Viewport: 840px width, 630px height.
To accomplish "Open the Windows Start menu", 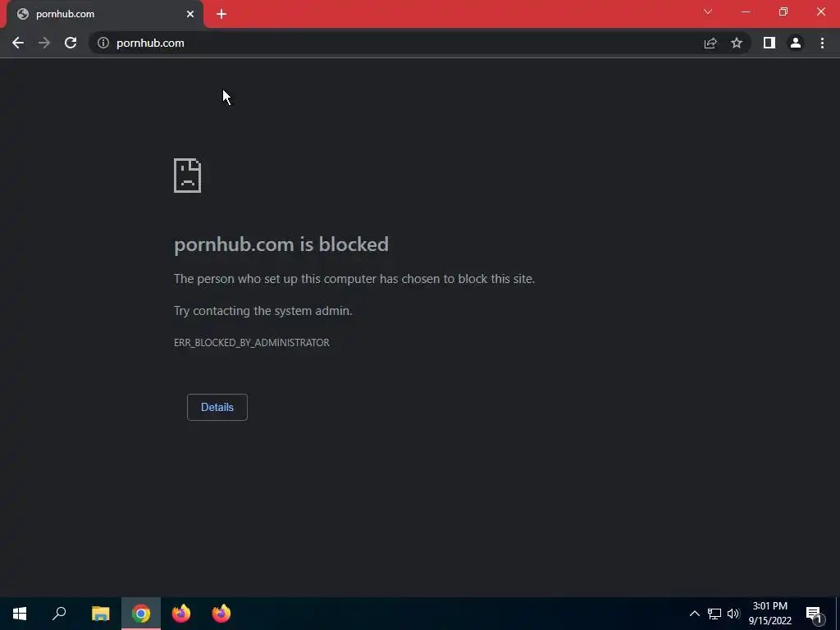I will 20,614.
